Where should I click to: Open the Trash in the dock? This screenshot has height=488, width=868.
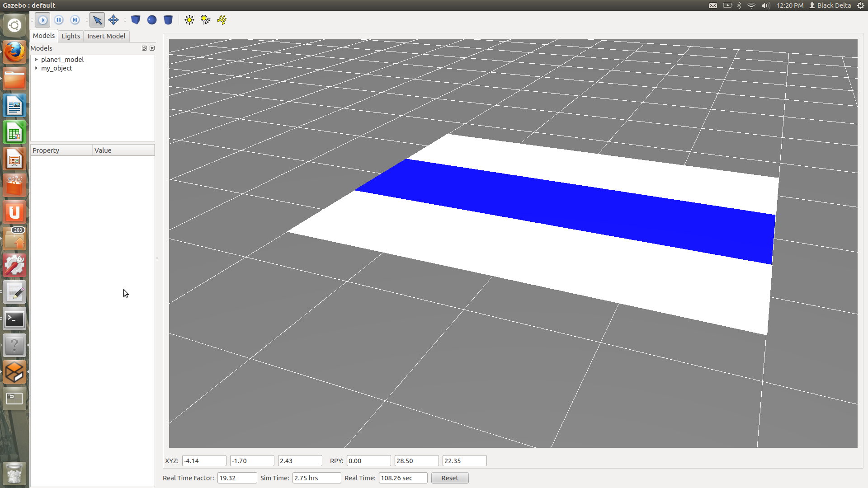point(14,473)
